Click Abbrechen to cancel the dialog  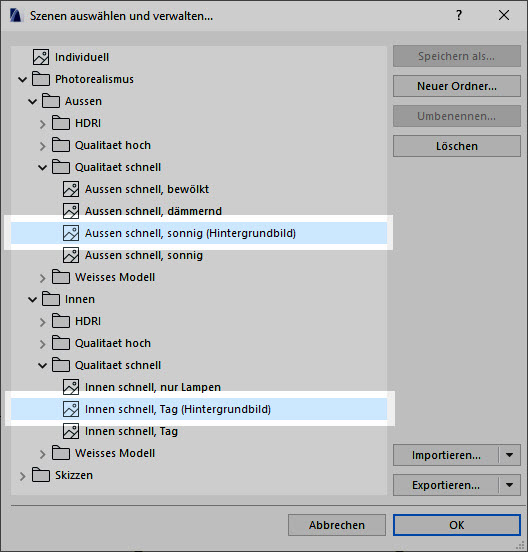[337, 525]
